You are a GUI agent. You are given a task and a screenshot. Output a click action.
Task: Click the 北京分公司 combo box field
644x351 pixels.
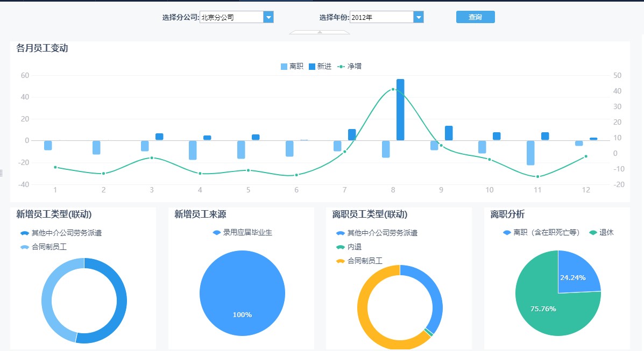coord(232,17)
